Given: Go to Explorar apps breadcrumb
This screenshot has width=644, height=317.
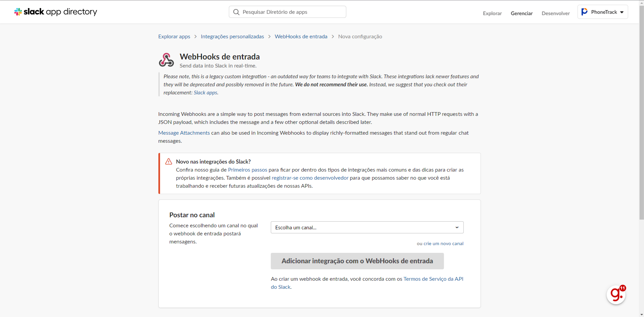Looking at the screenshot, I should click(x=174, y=37).
